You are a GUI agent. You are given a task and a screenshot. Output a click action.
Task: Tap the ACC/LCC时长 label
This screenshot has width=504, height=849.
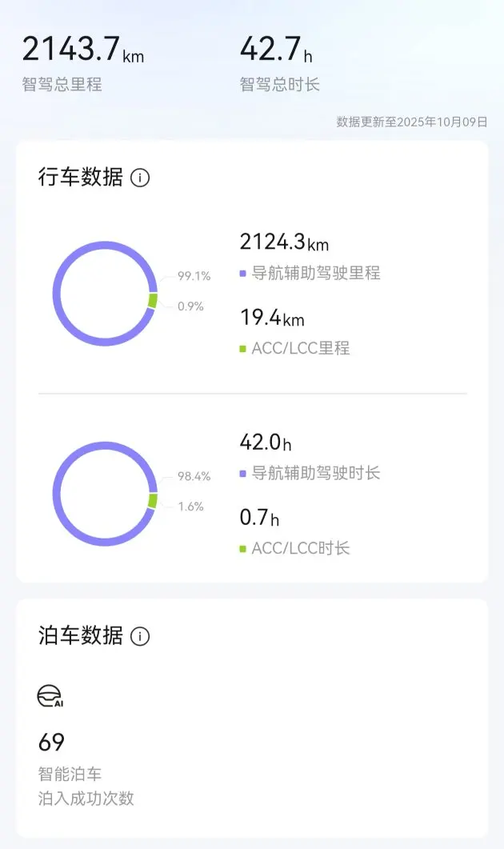(x=301, y=548)
